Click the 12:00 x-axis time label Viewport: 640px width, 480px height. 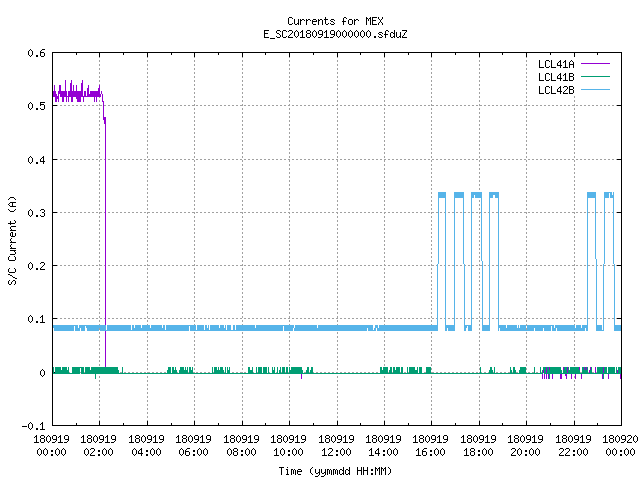click(336, 452)
